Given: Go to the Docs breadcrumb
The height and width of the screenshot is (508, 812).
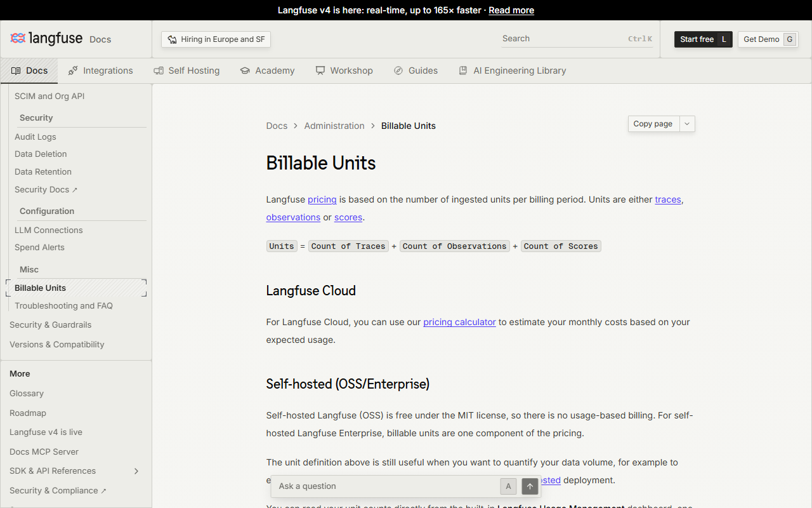Looking at the screenshot, I should (x=277, y=126).
